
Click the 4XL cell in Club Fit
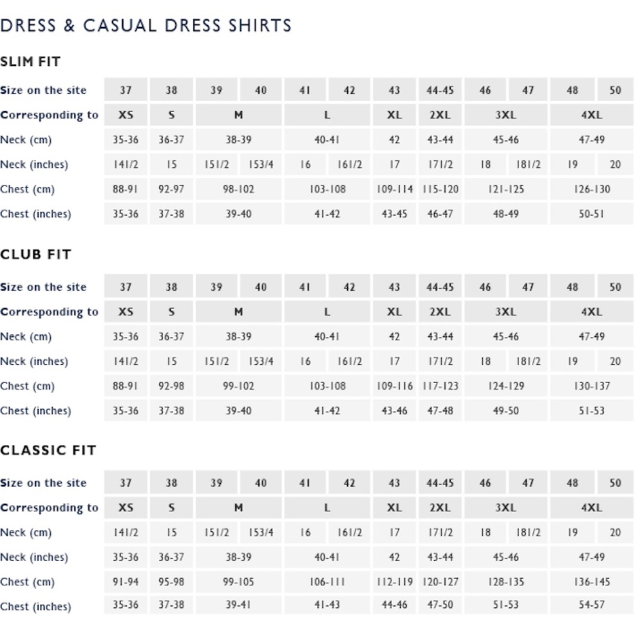point(591,312)
